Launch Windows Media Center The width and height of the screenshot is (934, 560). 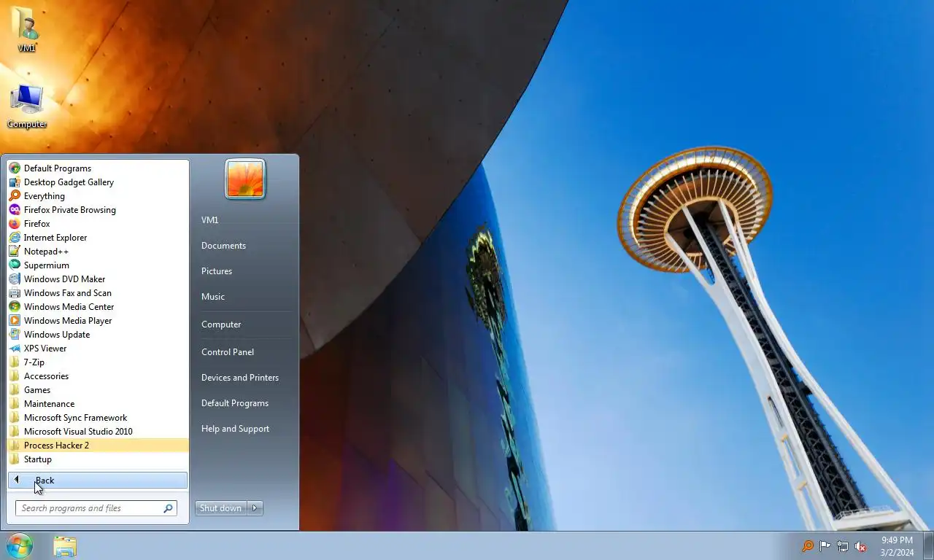coord(98,307)
